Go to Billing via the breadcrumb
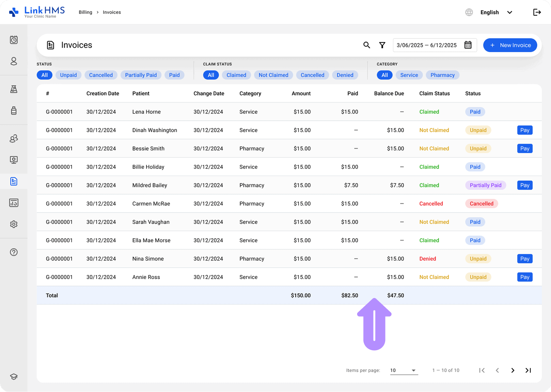This screenshot has width=551, height=392. tap(85, 12)
